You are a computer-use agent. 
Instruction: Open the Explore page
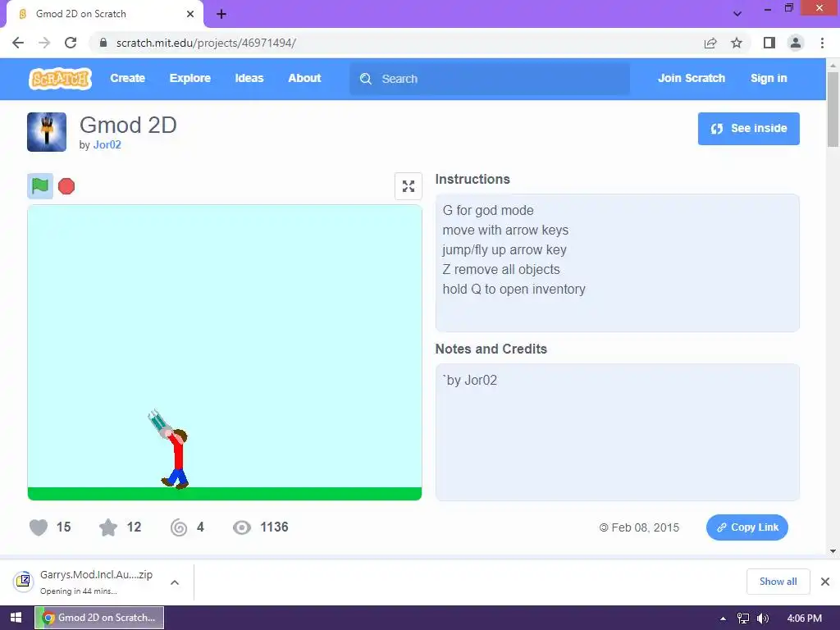coord(190,78)
